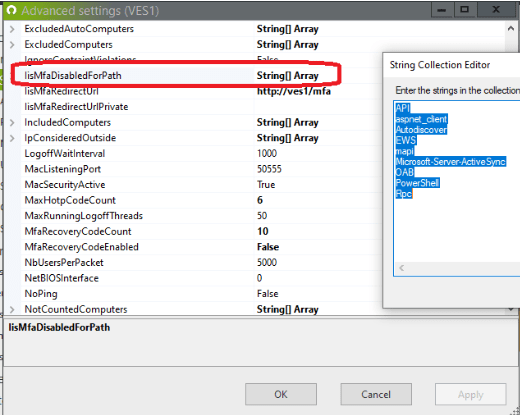Click the left scroll arrow in string editor
Viewport: 520px width, 415px height.
pos(402,268)
